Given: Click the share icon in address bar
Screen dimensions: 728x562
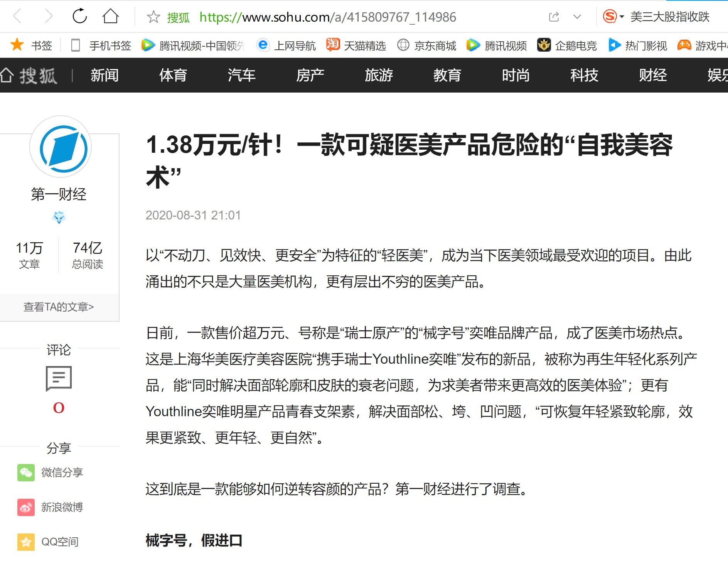Looking at the screenshot, I should pos(554,17).
